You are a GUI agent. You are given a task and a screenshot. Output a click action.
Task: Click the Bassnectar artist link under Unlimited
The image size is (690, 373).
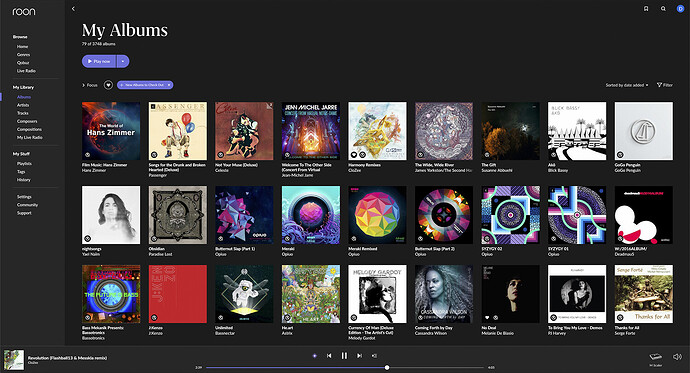click(225, 333)
